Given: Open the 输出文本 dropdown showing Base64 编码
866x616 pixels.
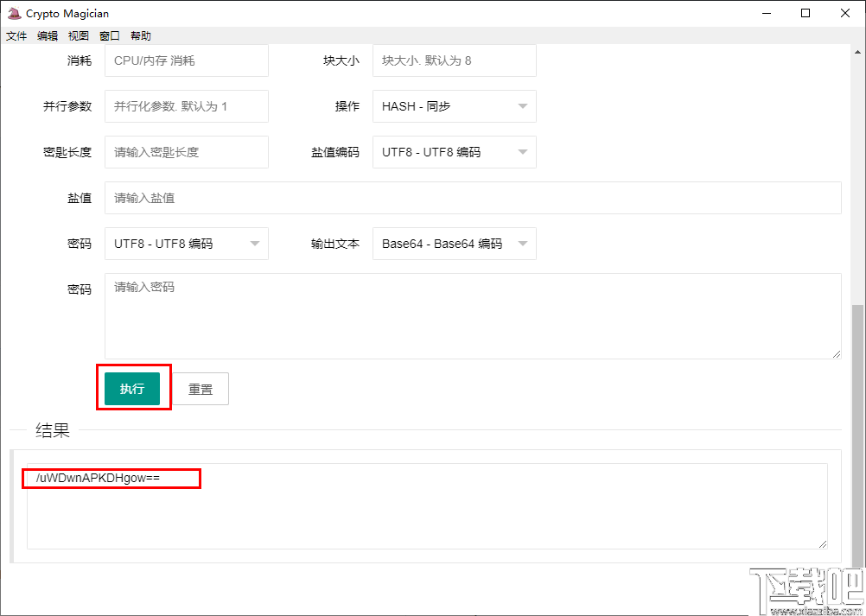Looking at the screenshot, I should coord(454,243).
